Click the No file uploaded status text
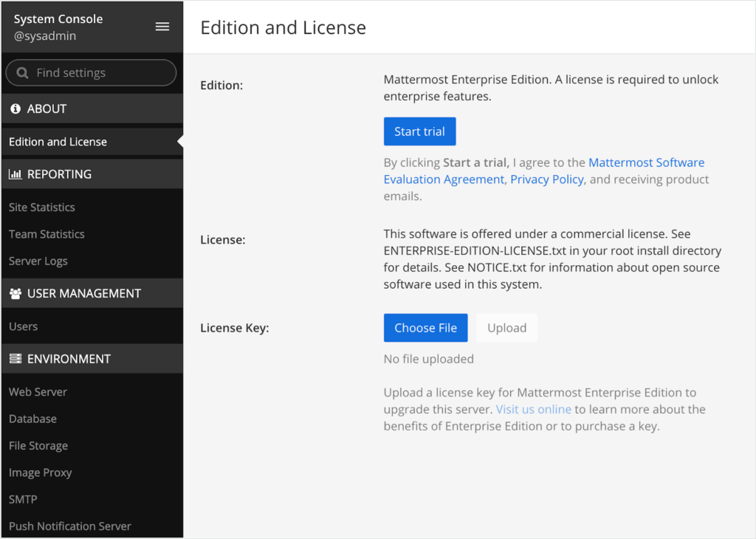 429,359
